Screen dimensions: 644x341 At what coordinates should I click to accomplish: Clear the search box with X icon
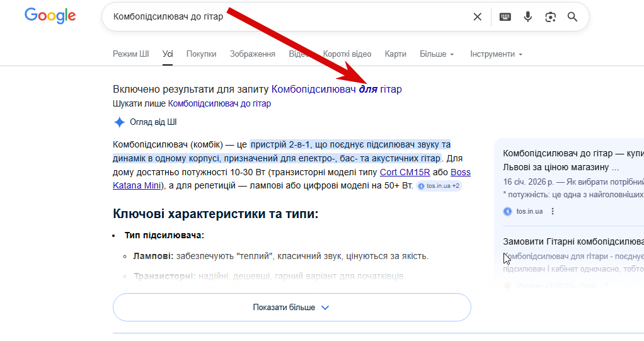tap(477, 17)
